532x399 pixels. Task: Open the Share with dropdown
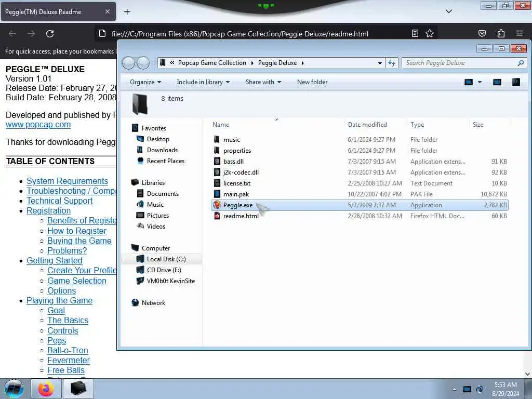point(263,82)
